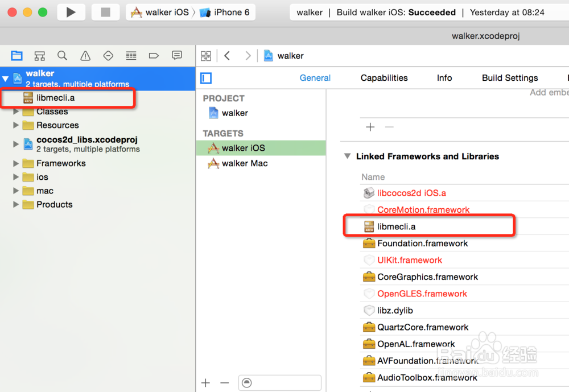Select cocos2d_libs.xcodeproj in the navigator
The height and width of the screenshot is (392, 569).
[87, 144]
